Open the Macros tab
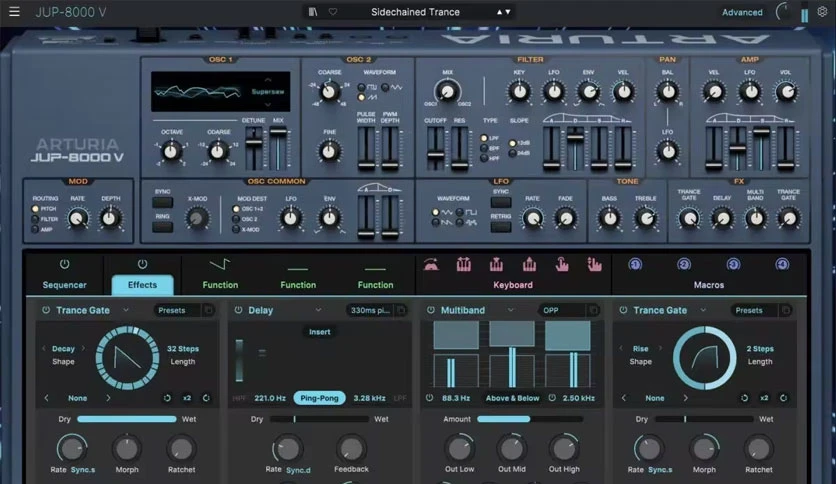 tap(709, 285)
